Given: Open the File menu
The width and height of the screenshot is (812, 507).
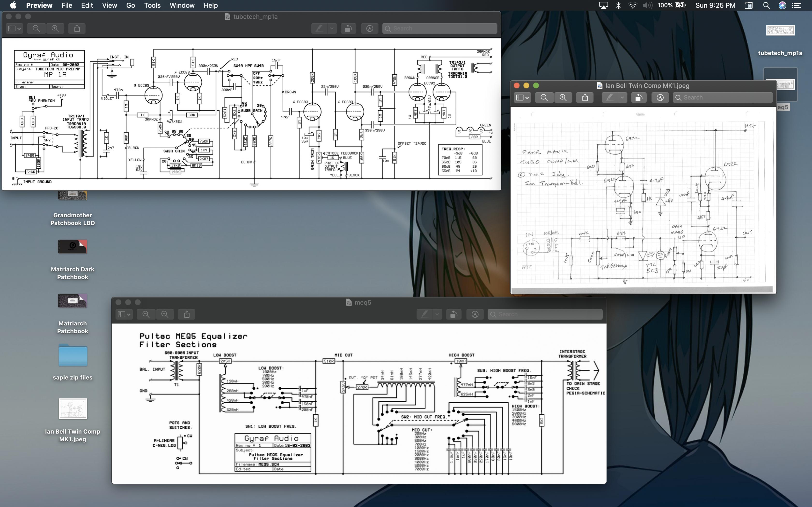Looking at the screenshot, I should [67, 5].
